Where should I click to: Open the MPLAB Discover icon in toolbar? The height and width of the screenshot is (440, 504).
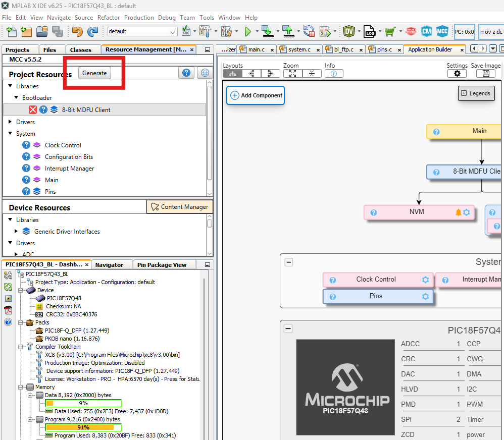click(411, 31)
